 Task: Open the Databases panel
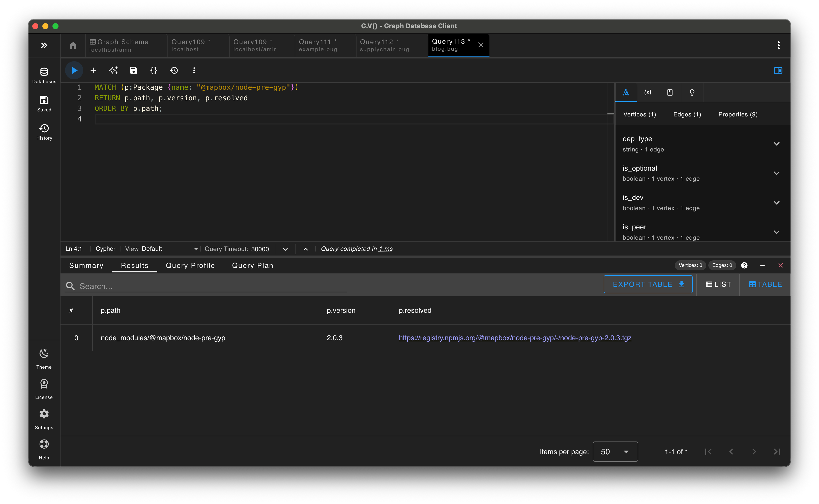(44, 74)
